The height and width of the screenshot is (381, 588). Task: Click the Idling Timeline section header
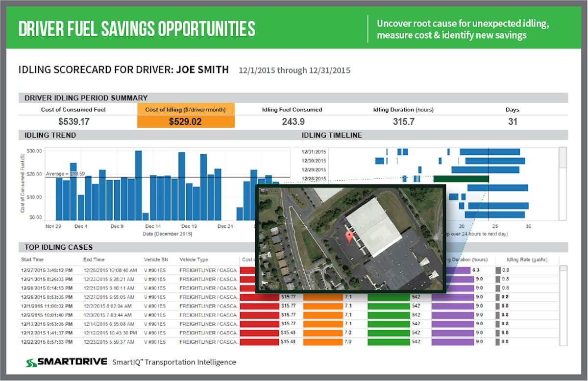click(x=333, y=135)
